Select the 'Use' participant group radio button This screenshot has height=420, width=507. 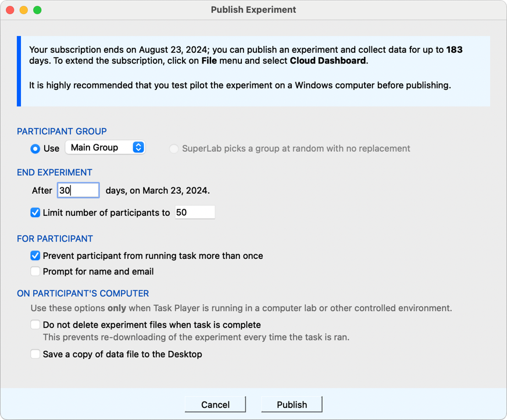point(35,148)
